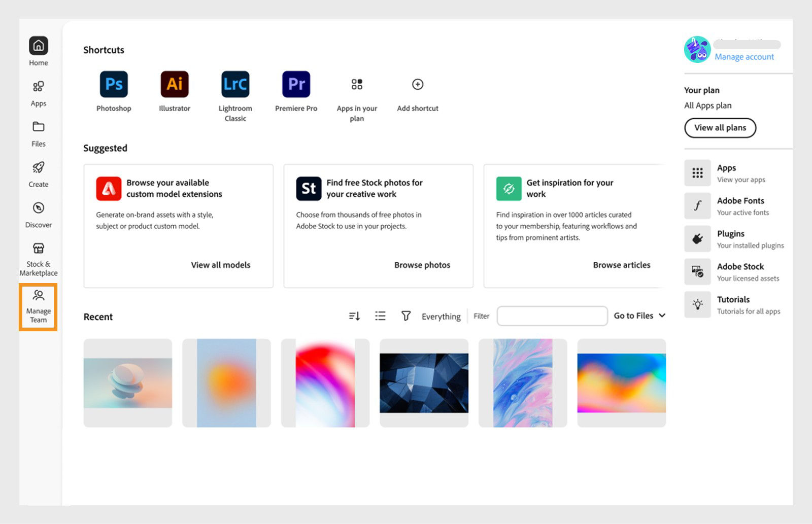Open the dark blue geometric thumbnail

424,383
